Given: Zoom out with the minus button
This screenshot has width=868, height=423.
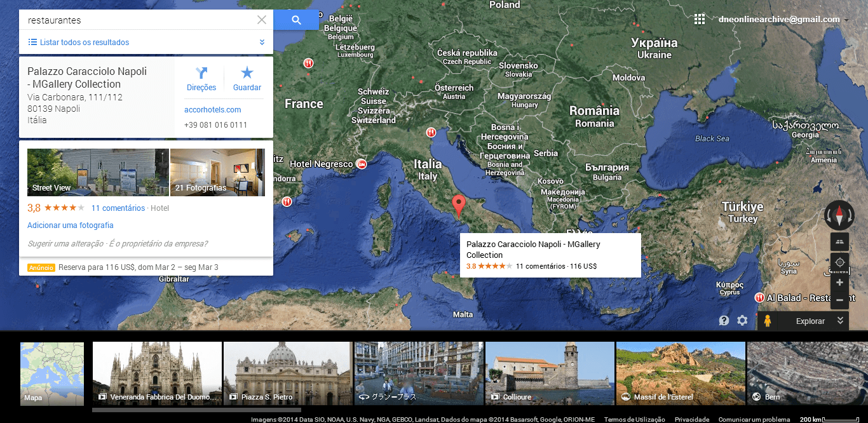Looking at the screenshot, I should [839, 300].
